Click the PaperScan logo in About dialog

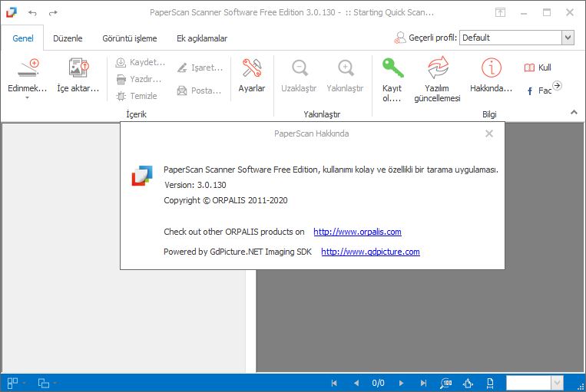click(142, 176)
